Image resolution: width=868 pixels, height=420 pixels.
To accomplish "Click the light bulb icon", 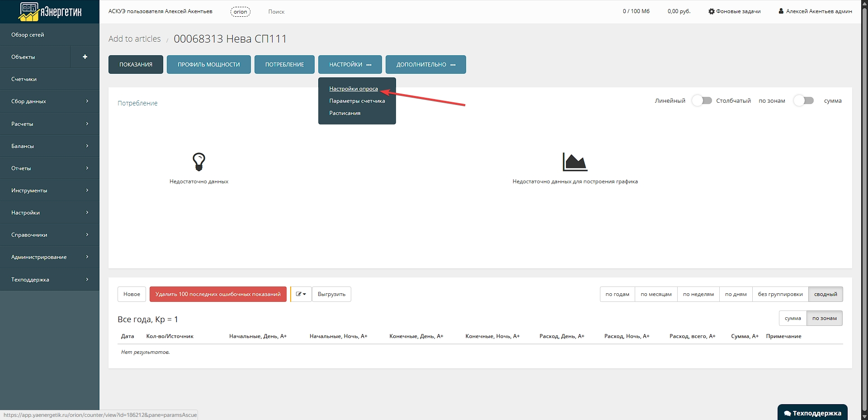I will [x=199, y=162].
